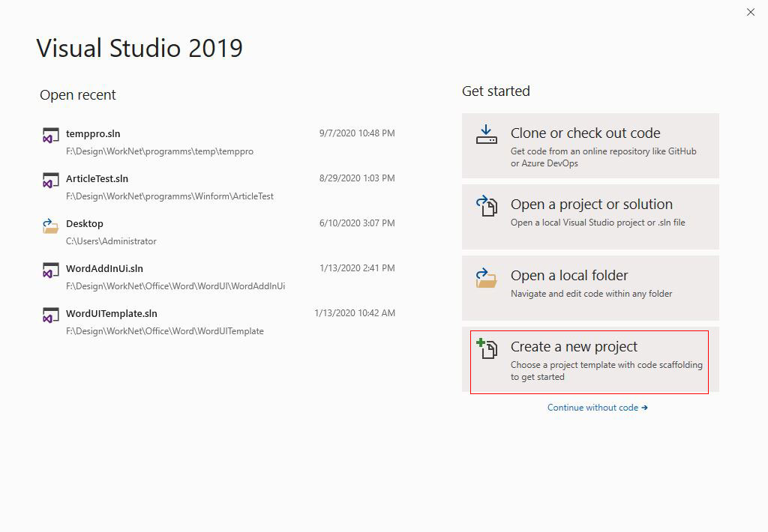Click the icon on Open a project or solution

pyautogui.click(x=487, y=205)
